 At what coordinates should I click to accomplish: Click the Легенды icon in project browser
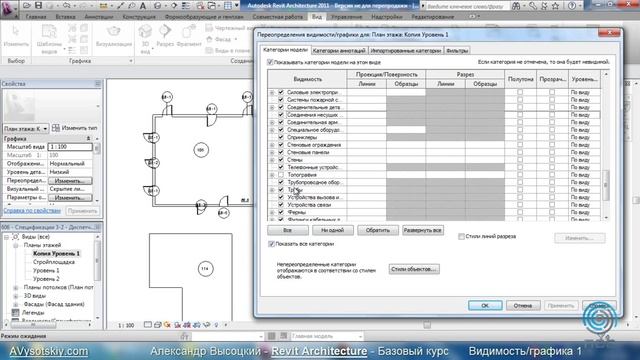tap(16, 313)
